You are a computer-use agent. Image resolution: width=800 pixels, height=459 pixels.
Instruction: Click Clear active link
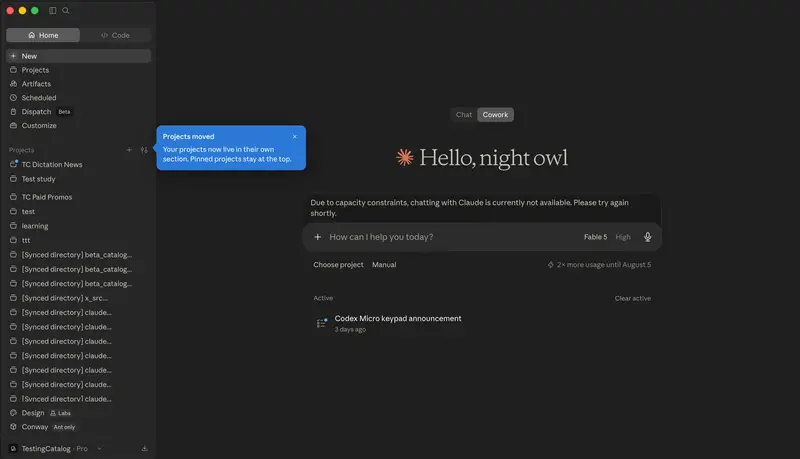[x=633, y=298]
